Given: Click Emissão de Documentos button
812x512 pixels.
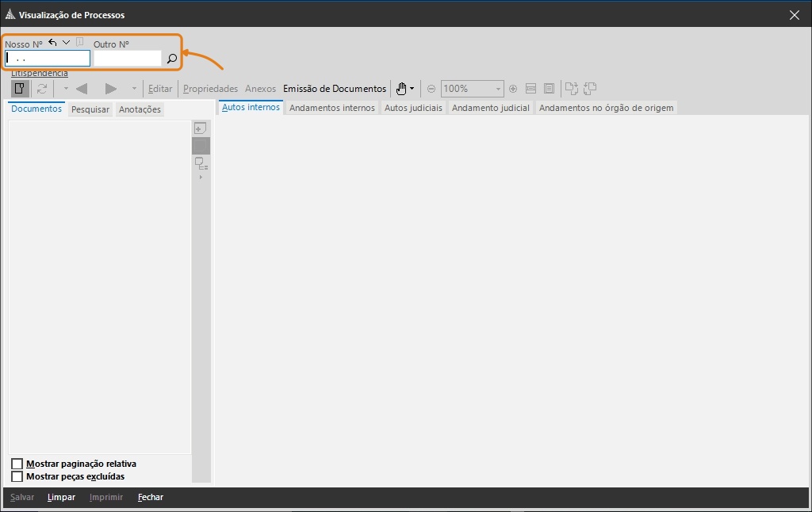Looking at the screenshot, I should pyautogui.click(x=335, y=89).
